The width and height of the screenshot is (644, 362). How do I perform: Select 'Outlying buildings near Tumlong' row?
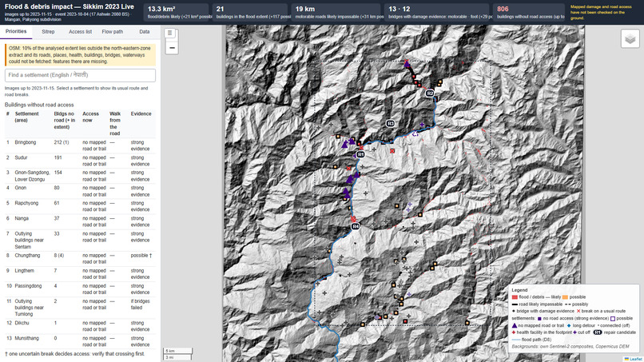(80, 308)
